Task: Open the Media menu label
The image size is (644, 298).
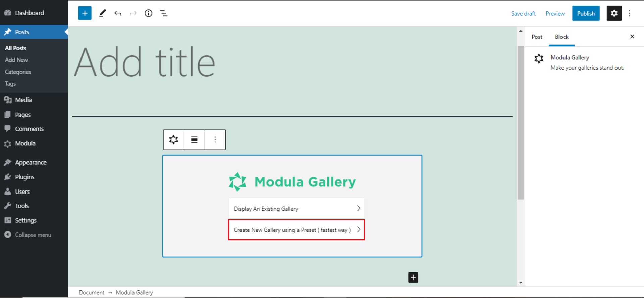Action: [x=23, y=100]
